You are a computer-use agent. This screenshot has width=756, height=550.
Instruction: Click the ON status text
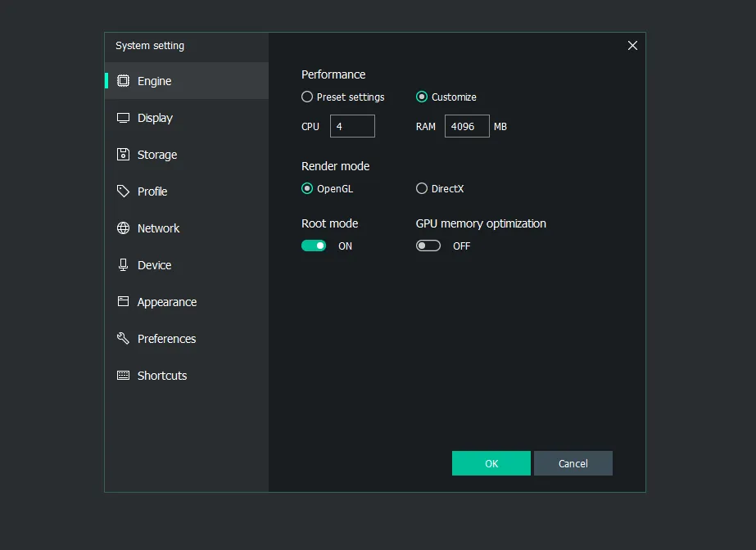pyautogui.click(x=345, y=246)
